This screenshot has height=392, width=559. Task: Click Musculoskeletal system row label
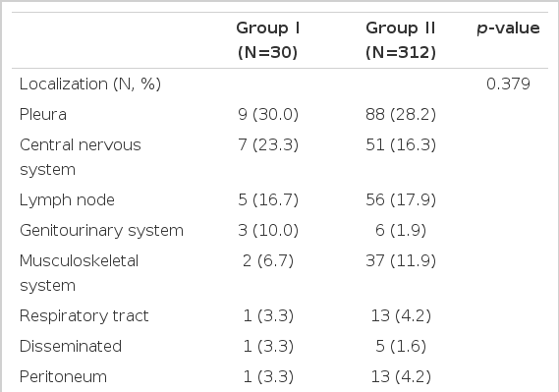click(x=80, y=273)
